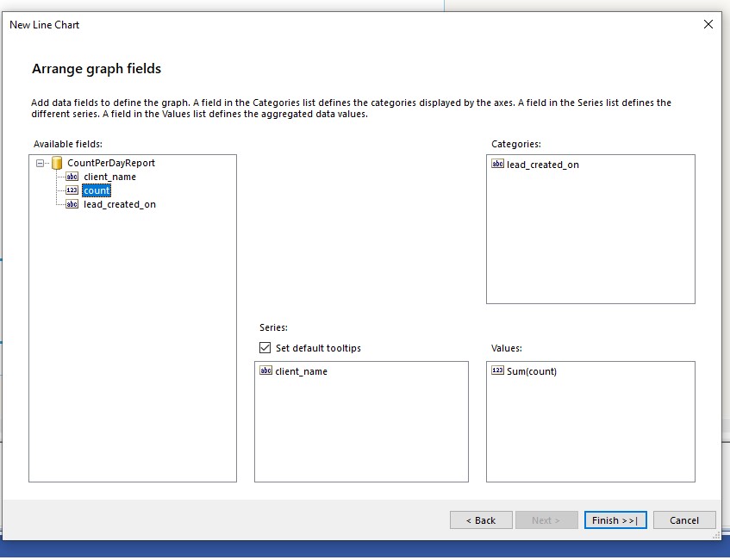Collapse the CountPerDayReport tree node

pos(40,164)
